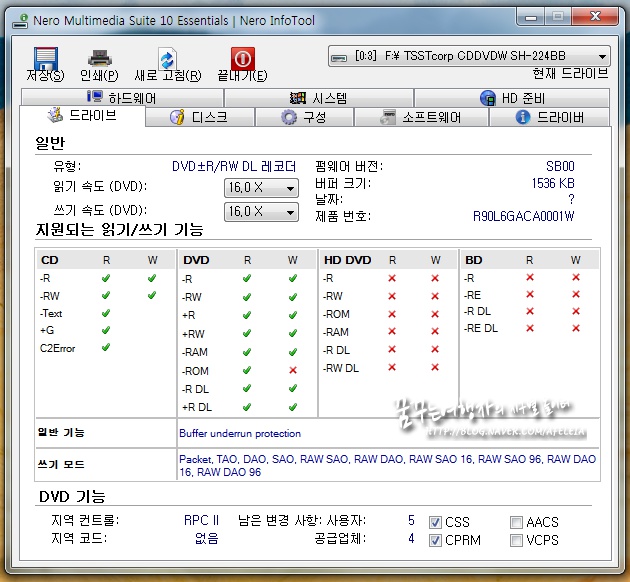Switch to the HD 준비 tab

[512, 98]
